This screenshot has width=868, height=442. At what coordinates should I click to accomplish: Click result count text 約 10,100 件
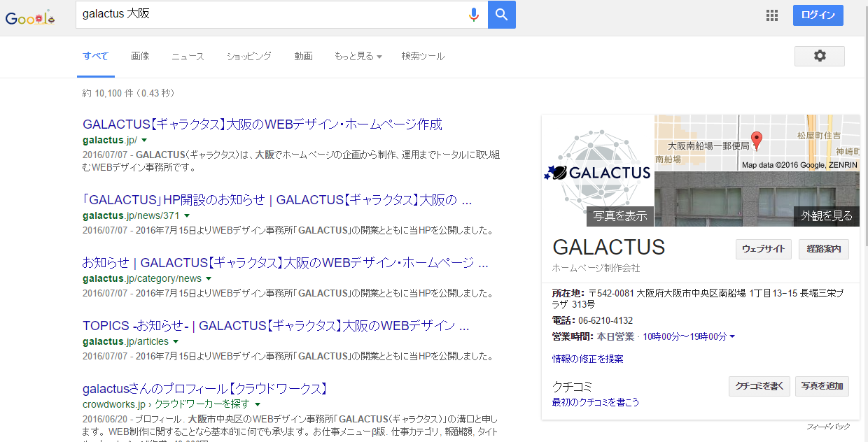point(128,93)
